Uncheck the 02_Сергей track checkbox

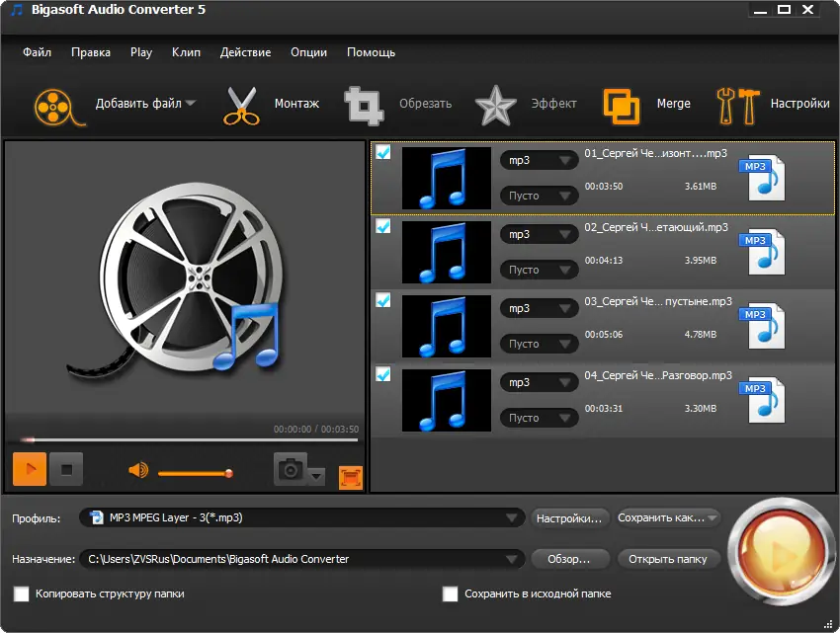(x=383, y=226)
